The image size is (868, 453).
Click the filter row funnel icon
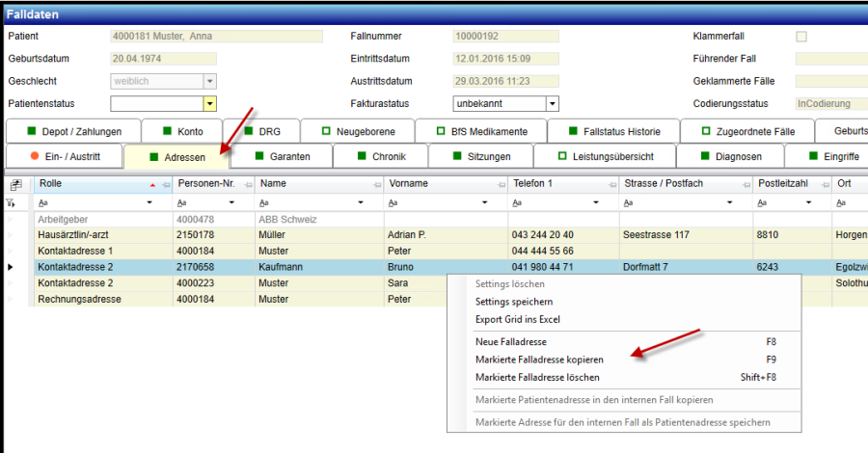12,203
